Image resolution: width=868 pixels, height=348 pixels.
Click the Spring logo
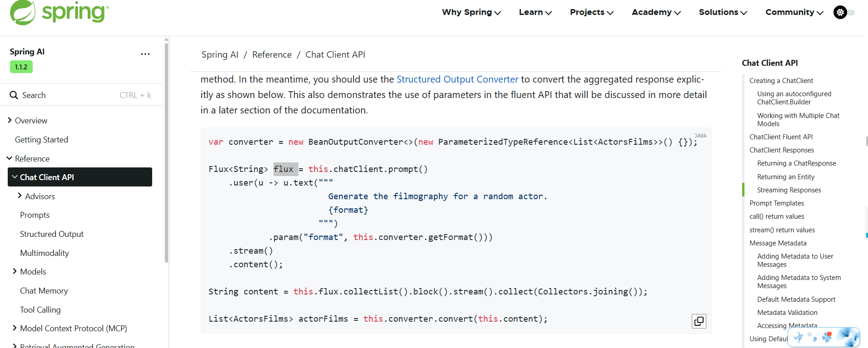(59, 12)
